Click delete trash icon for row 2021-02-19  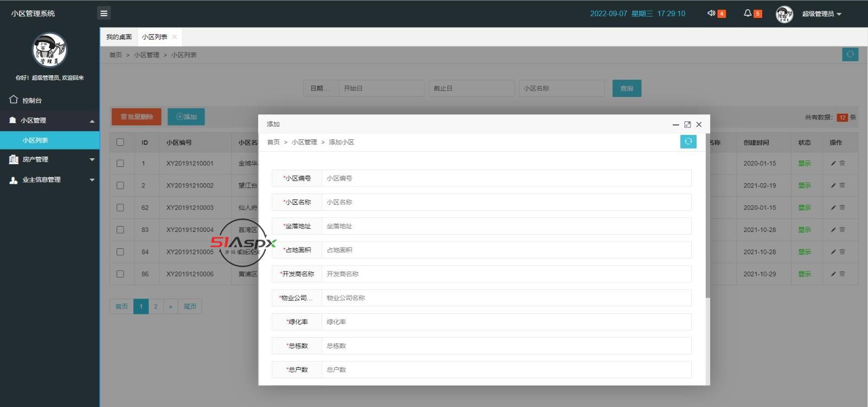[842, 185]
